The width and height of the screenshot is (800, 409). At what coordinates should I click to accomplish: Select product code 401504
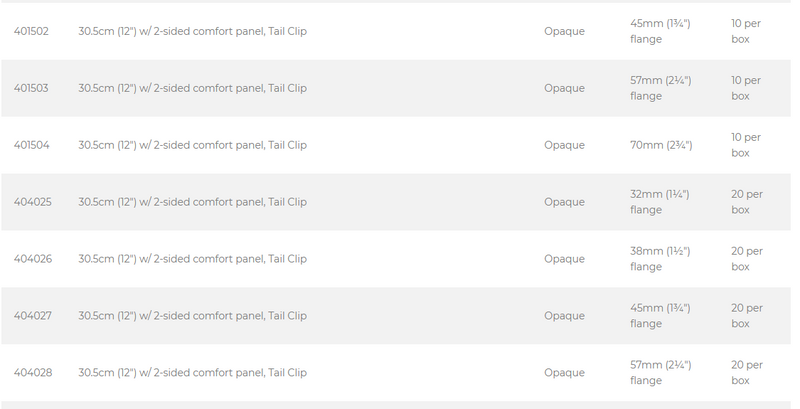tap(32, 145)
